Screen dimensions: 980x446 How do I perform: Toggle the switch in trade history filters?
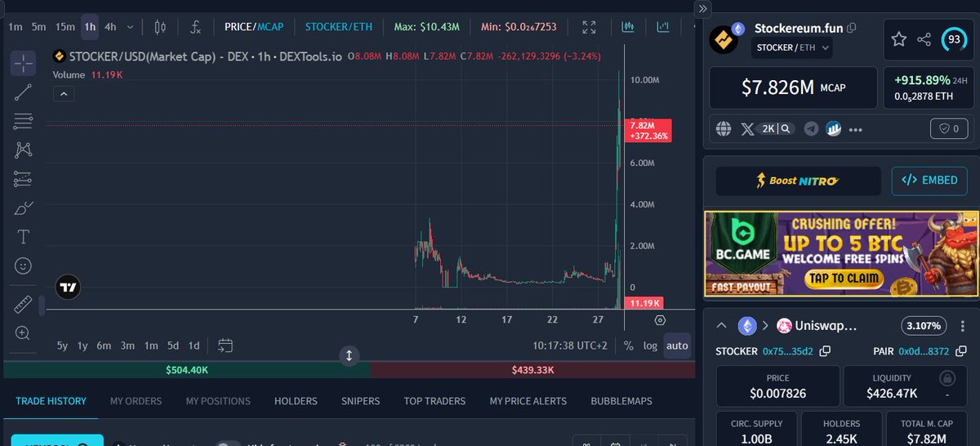point(229,444)
